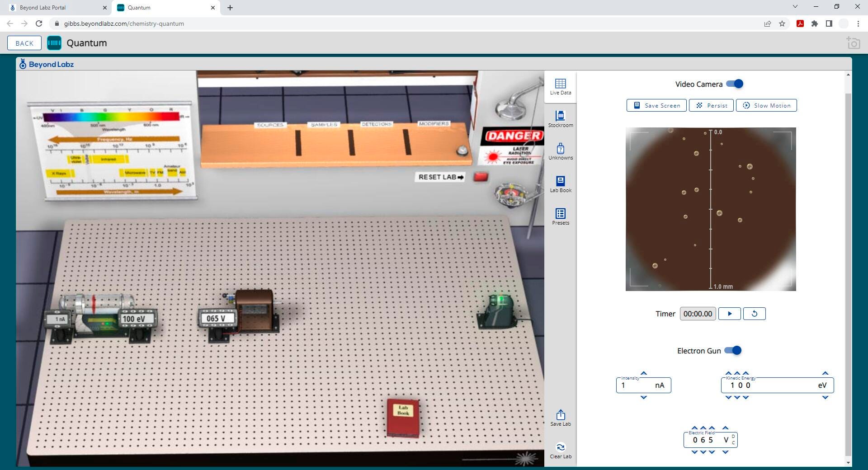Increase Kinetic Energy unit with up arrow
868x470 pixels.
(825, 373)
